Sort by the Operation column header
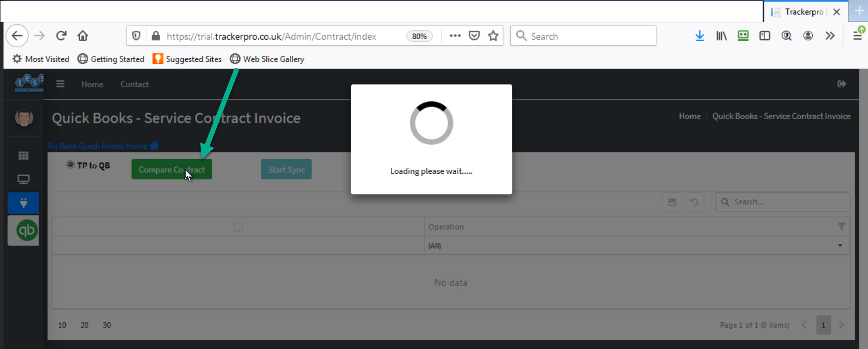 (446, 227)
